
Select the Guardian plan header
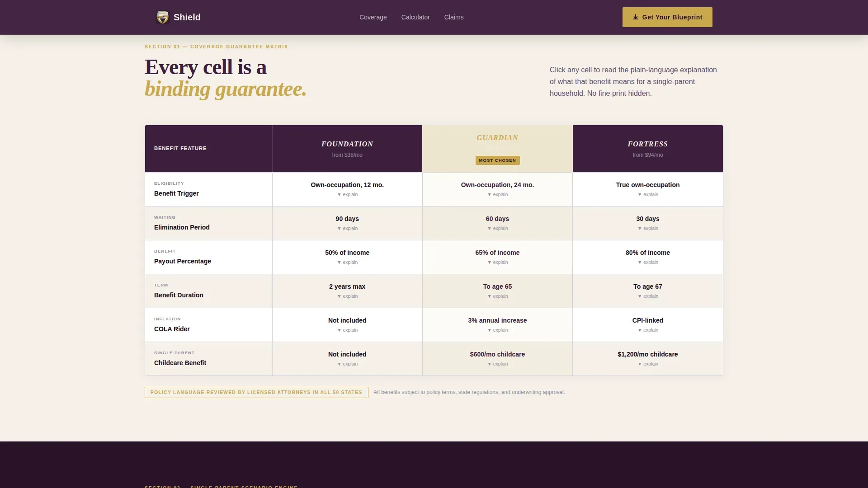click(497, 149)
